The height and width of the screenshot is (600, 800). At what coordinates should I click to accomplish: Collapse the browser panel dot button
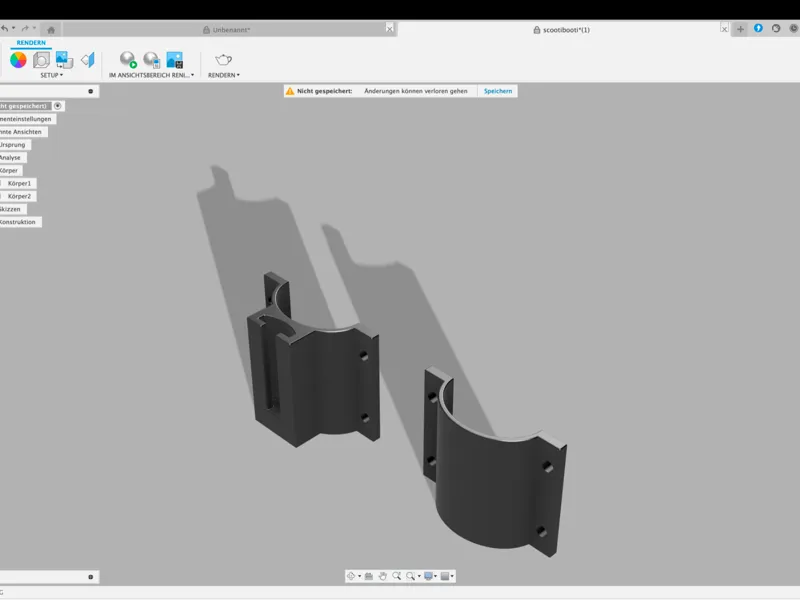[x=91, y=91]
